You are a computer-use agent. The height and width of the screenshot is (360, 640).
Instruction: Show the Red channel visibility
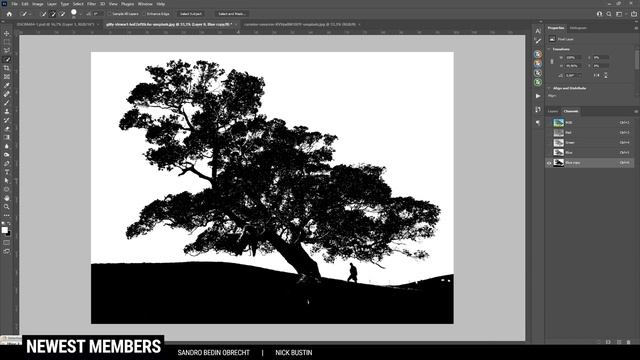point(549,133)
